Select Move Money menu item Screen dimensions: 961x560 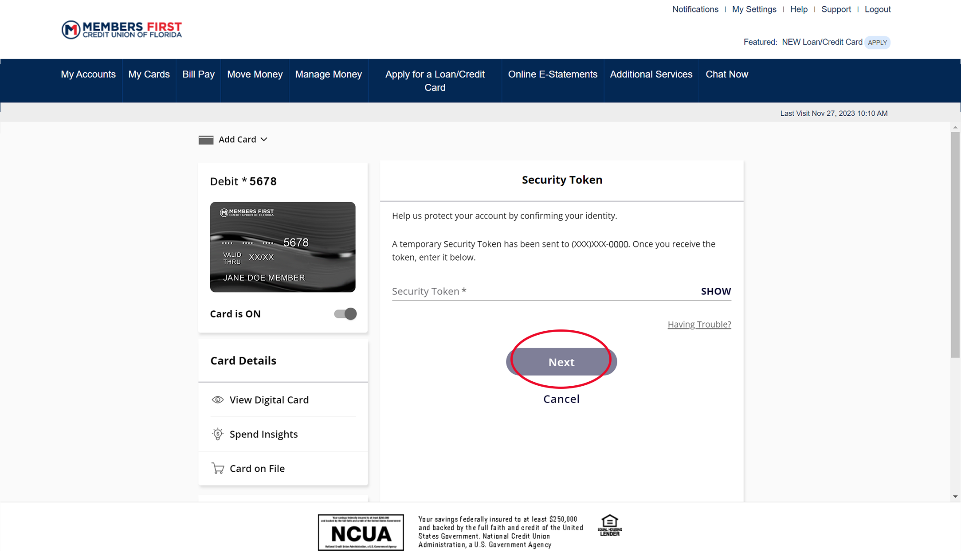[x=255, y=74]
